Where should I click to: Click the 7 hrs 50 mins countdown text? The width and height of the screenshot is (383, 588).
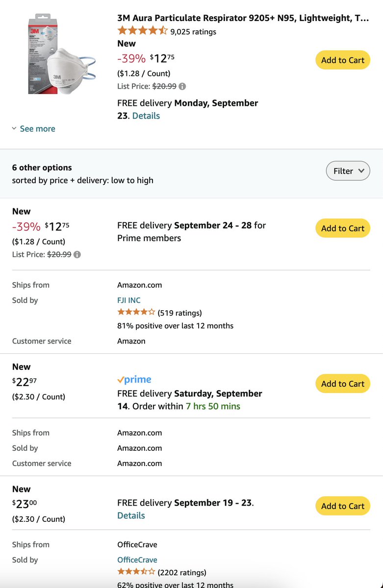213,406
